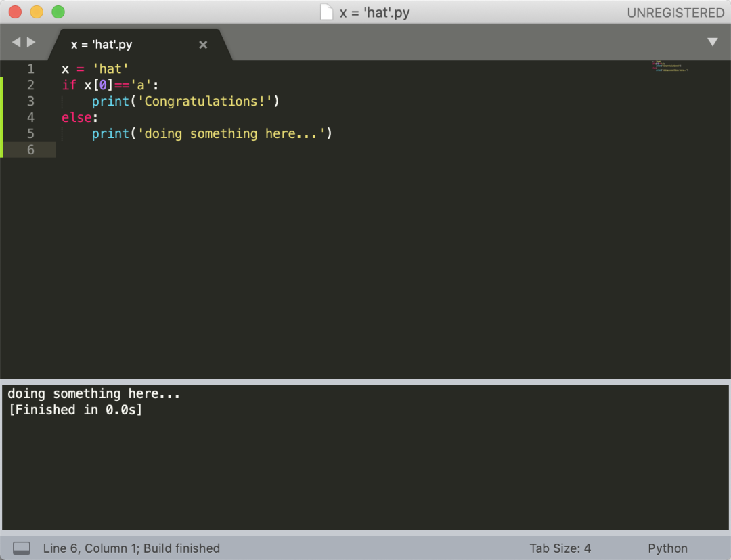731x560 pixels.
Task: Close the x = 'hat'.py tab
Action: [203, 45]
